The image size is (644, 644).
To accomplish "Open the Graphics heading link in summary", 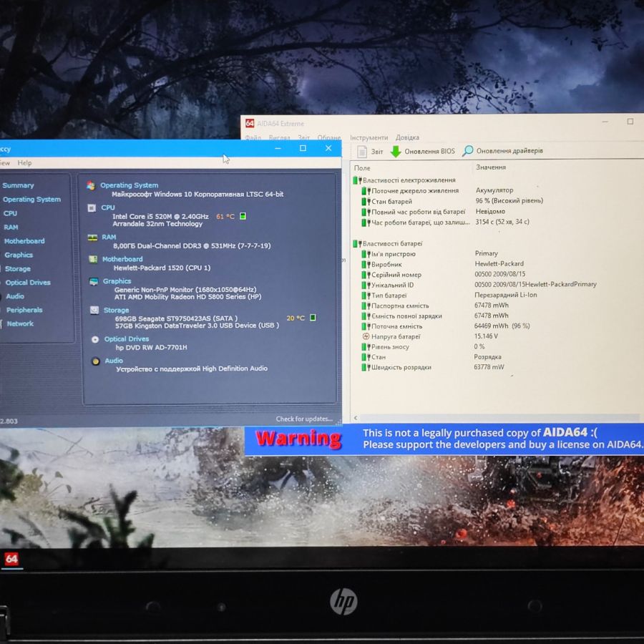I will 117,281.
